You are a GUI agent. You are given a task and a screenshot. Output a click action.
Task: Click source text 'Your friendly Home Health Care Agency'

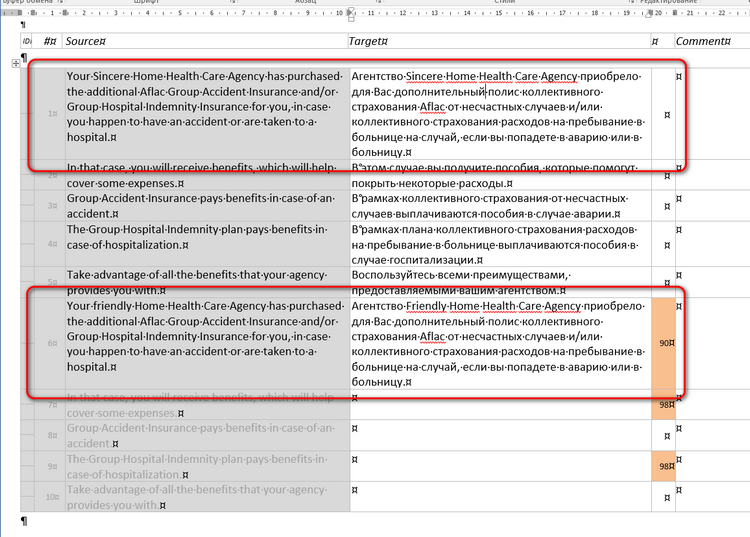click(166, 306)
